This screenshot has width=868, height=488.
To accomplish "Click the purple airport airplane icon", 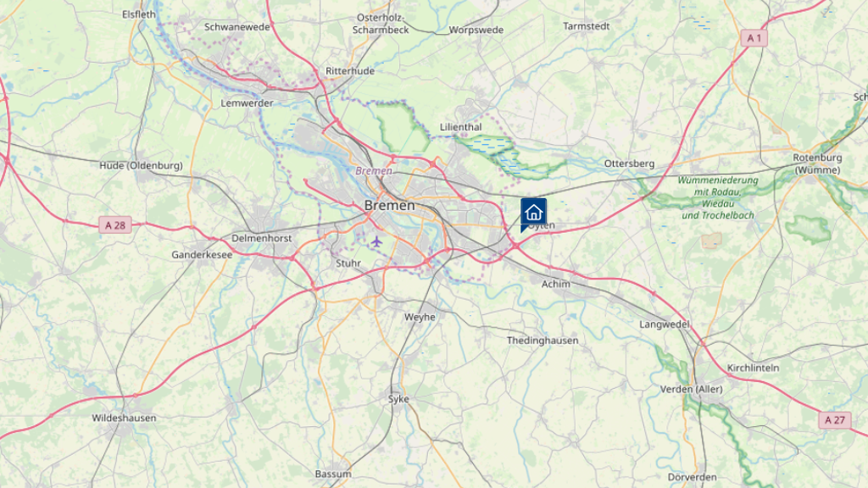I will pos(376,241).
